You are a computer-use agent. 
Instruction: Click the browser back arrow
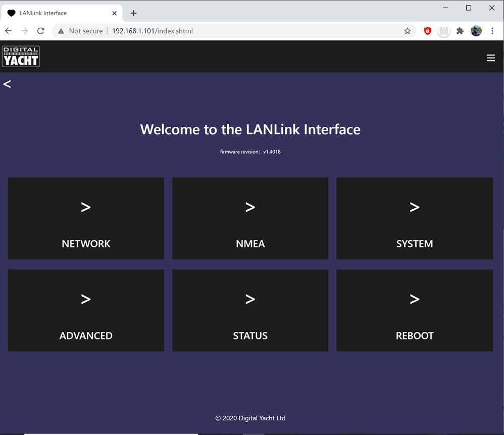9,31
